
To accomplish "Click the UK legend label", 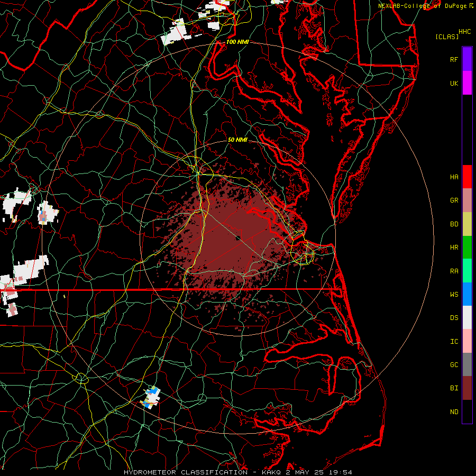I will click(454, 83).
